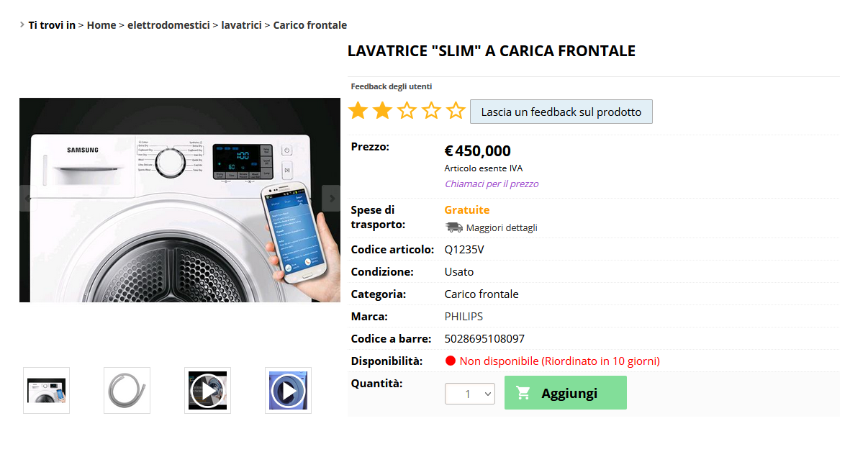Select the washing machine photo thumbnail

click(46, 391)
